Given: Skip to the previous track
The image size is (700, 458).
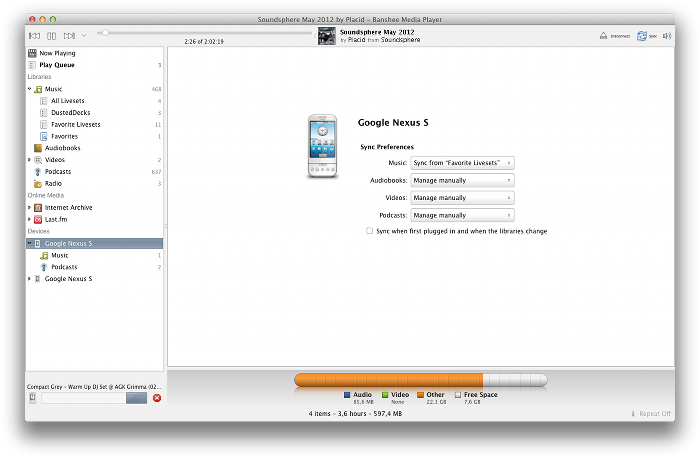Looking at the screenshot, I should click(34, 36).
